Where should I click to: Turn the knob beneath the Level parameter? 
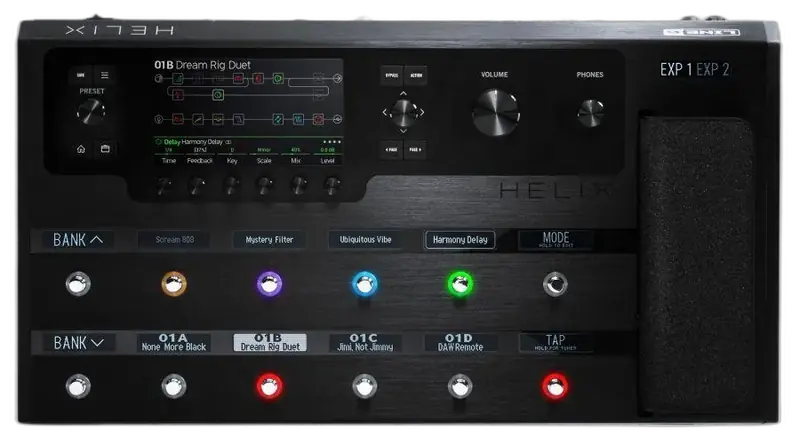pos(333,186)
